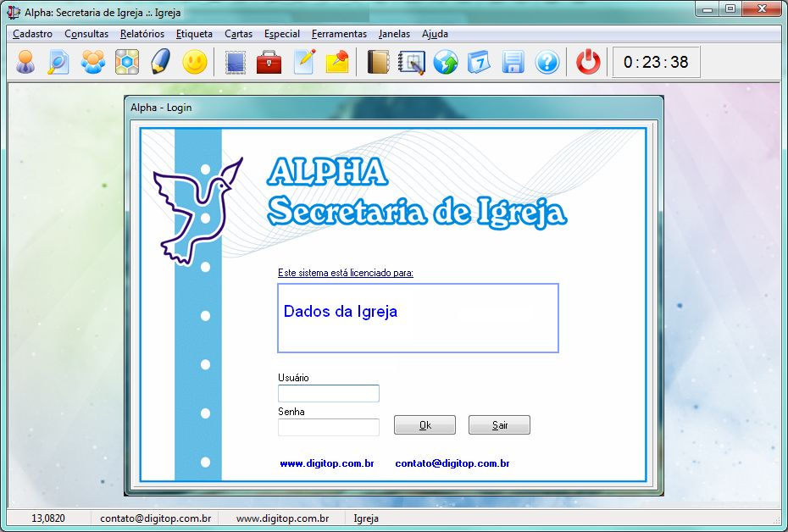The width and height of the screenshot is (788, 532).
Task: Open the Janelas menu
Action: [394, 34]
